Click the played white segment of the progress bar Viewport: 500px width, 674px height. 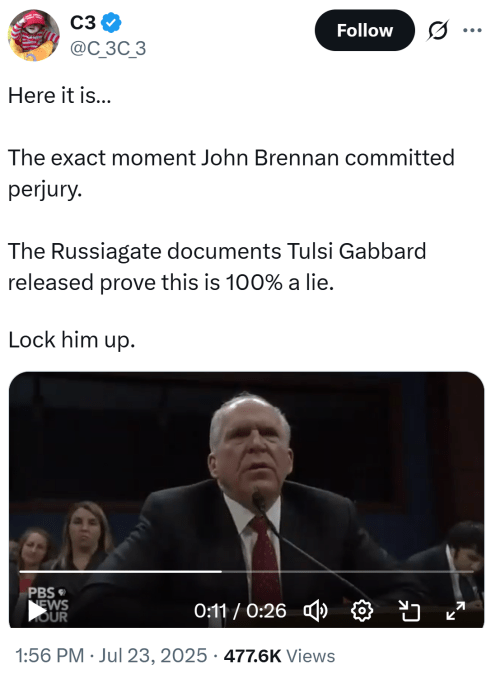coord(120,572)
